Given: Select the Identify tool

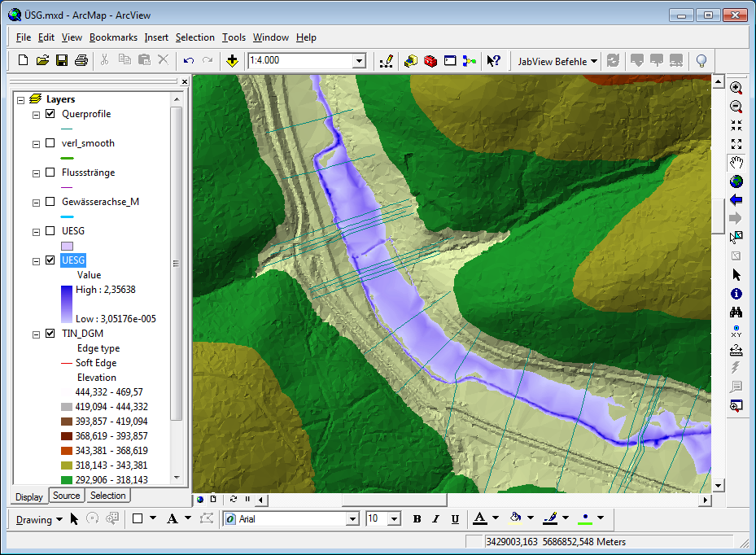Looking at the screenshot, I should [x=736, y=294].
